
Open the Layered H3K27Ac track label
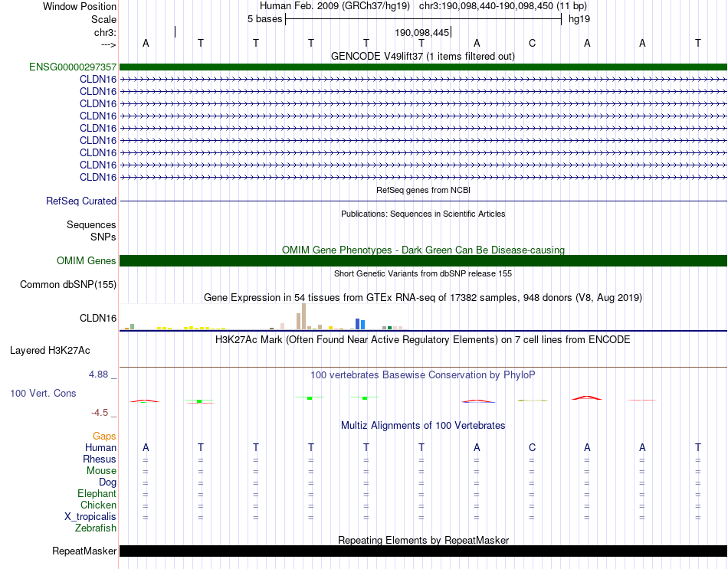[x=50, y=351]
